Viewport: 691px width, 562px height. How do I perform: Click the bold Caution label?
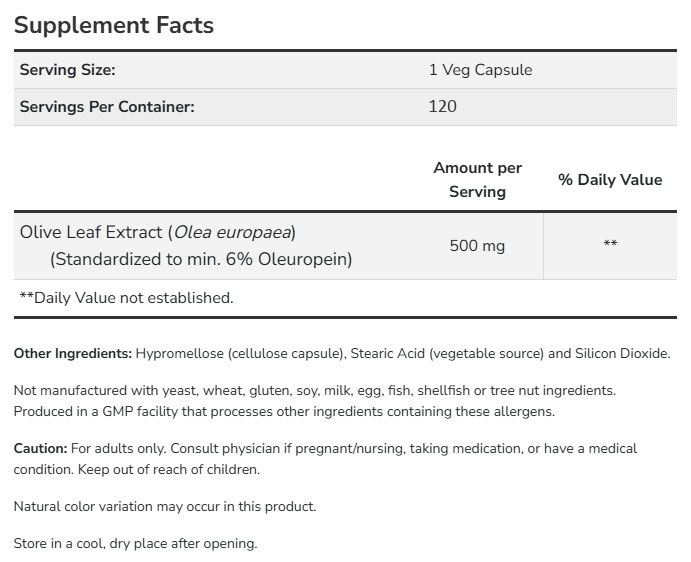(x=41, y=449)
